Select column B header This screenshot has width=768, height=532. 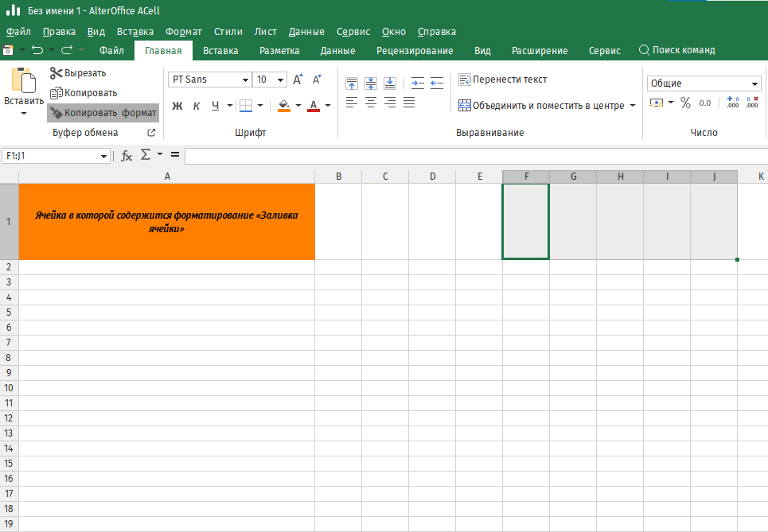point(338,177)
